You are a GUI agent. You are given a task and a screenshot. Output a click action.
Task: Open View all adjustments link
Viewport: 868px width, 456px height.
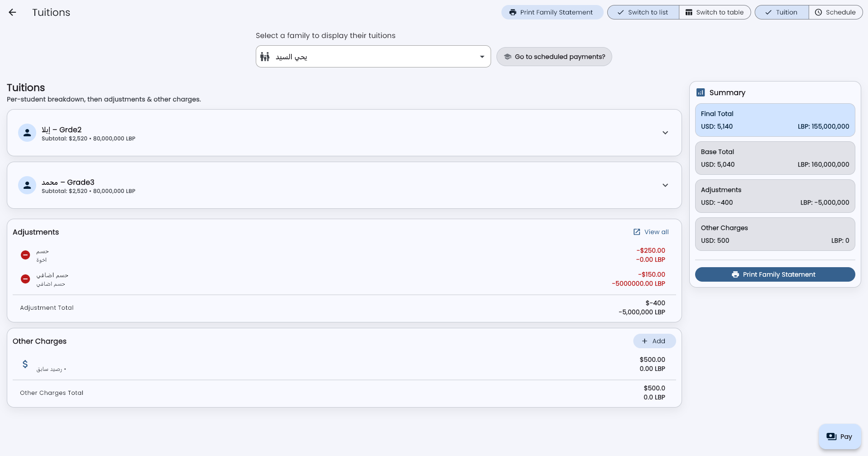click(651, 232)
